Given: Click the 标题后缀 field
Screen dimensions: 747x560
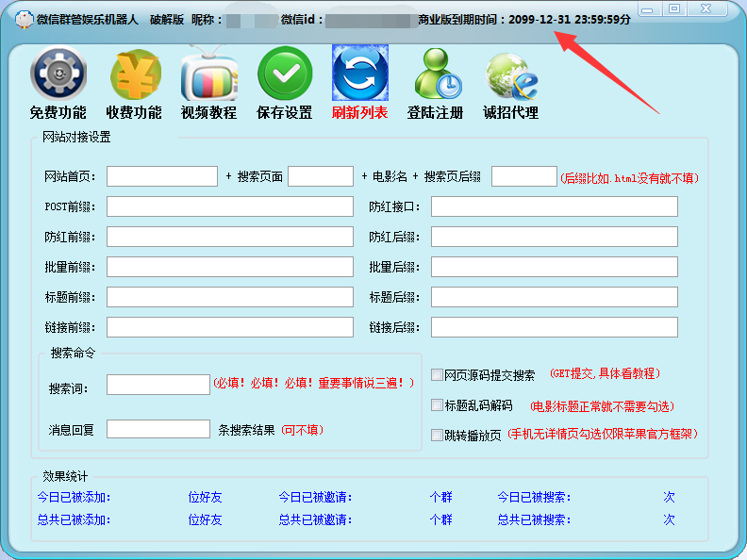Looking at the screenshot, I should [x=555, y=297].
